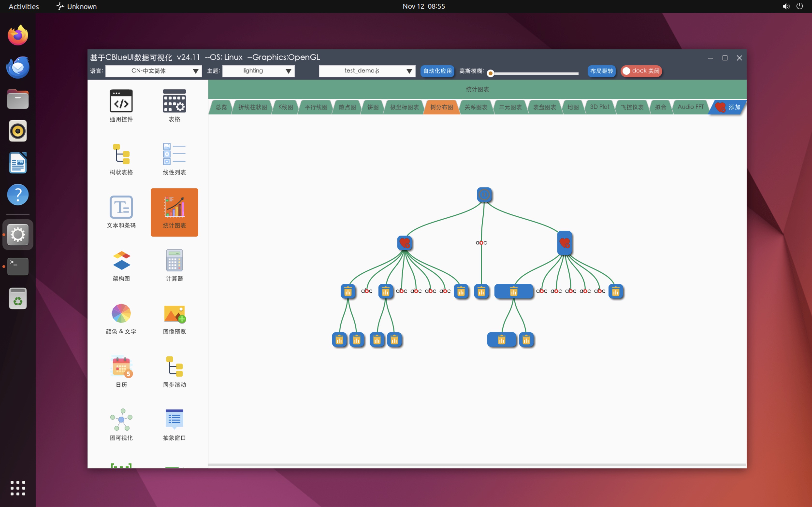Select the 图可视化 graph icon
812x507 pixels.
(x=121, y=420)
